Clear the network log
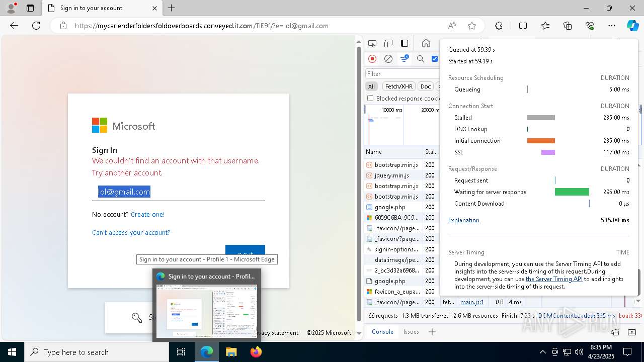Image resolution: width=644 pixels, height=362 pixels. 388,59
